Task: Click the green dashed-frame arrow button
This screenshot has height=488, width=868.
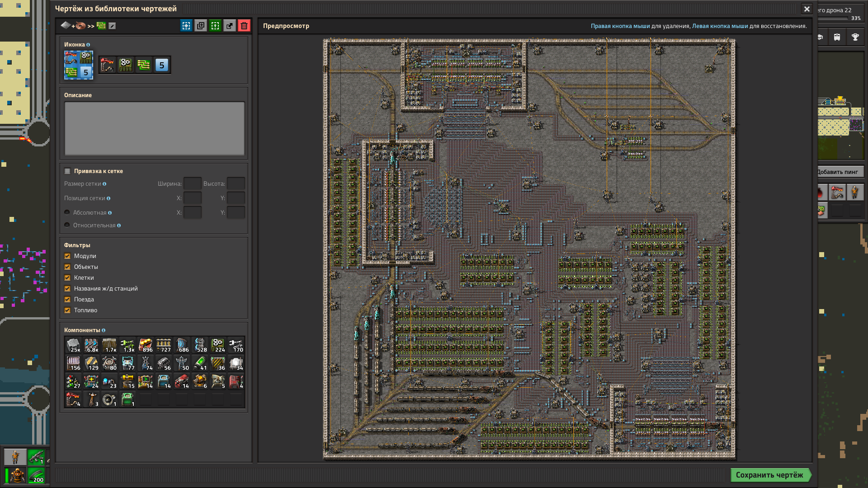Action: (x=215, y=26)
